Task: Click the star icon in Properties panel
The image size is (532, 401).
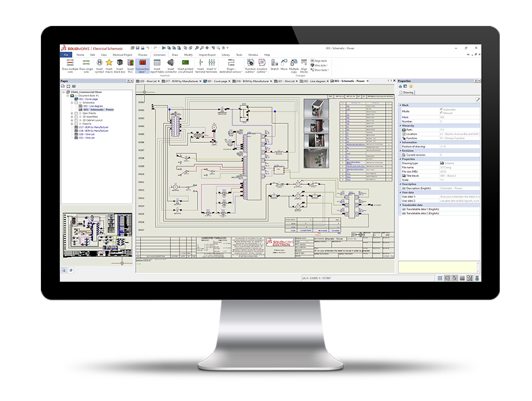Action: (411, 86)
